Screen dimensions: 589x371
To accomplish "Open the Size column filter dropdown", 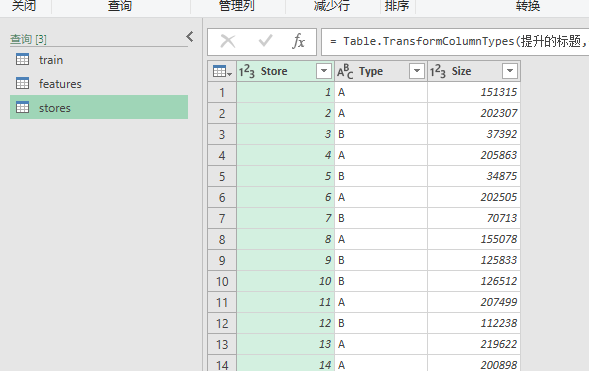I will (x=510, y=71).
